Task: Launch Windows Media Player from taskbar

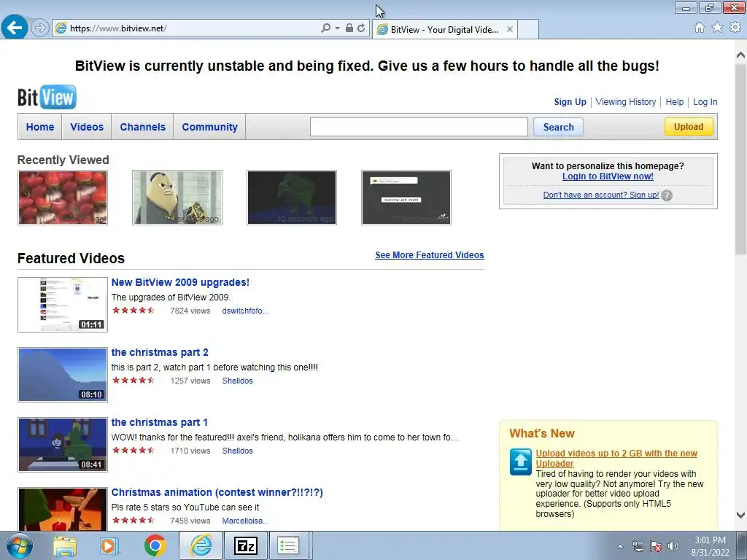Action: pos(109,545)
